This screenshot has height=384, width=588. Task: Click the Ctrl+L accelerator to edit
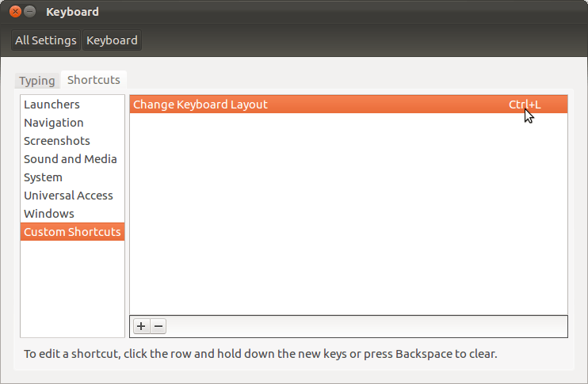pyautogui.click(x=525, y=105)
